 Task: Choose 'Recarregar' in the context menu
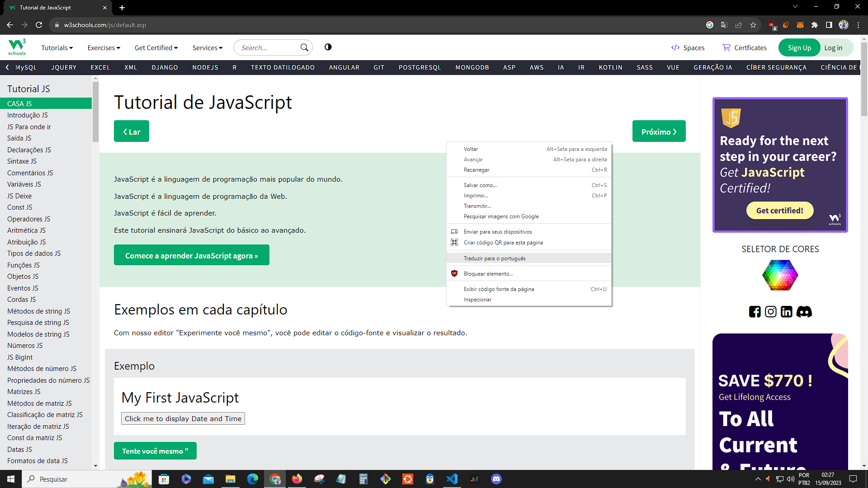pos(529,170)
